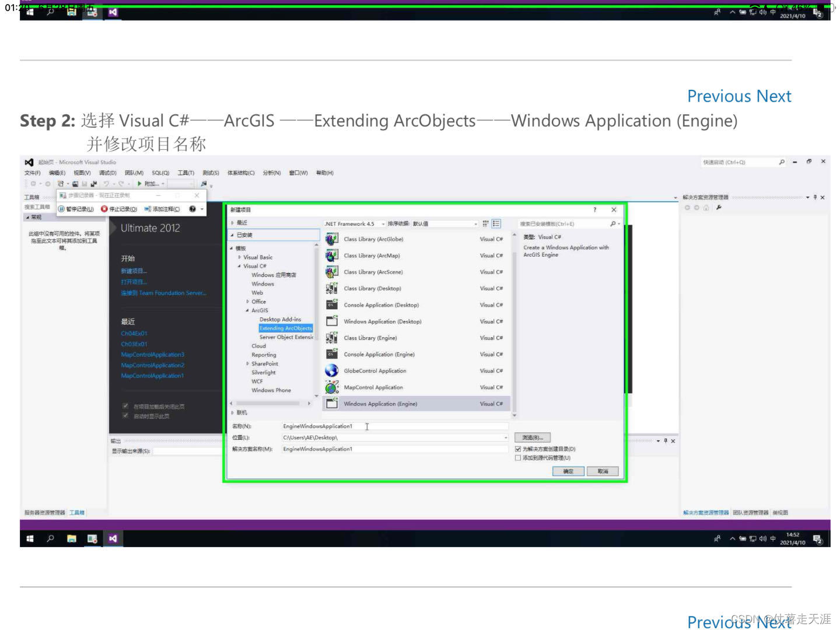This screenshot has height=630, width=840.
Task: Select the Class Library (ArcMap) template icon
Action: tap(332, 256)
